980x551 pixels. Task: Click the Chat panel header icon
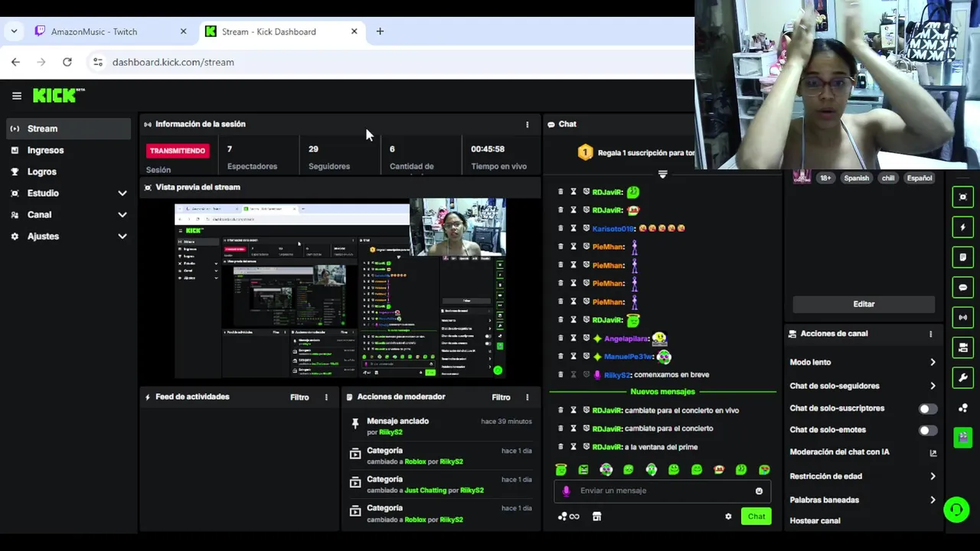click(551, 124)
